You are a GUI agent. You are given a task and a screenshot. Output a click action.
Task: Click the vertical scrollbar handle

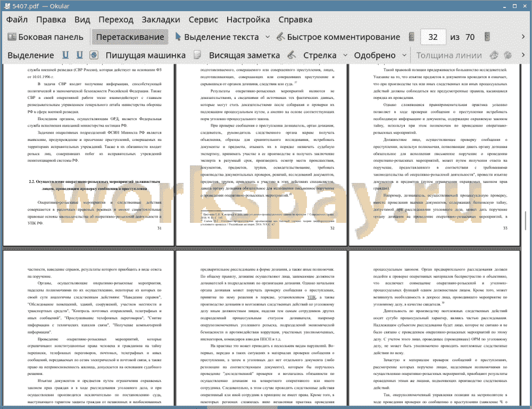(526, 220)
